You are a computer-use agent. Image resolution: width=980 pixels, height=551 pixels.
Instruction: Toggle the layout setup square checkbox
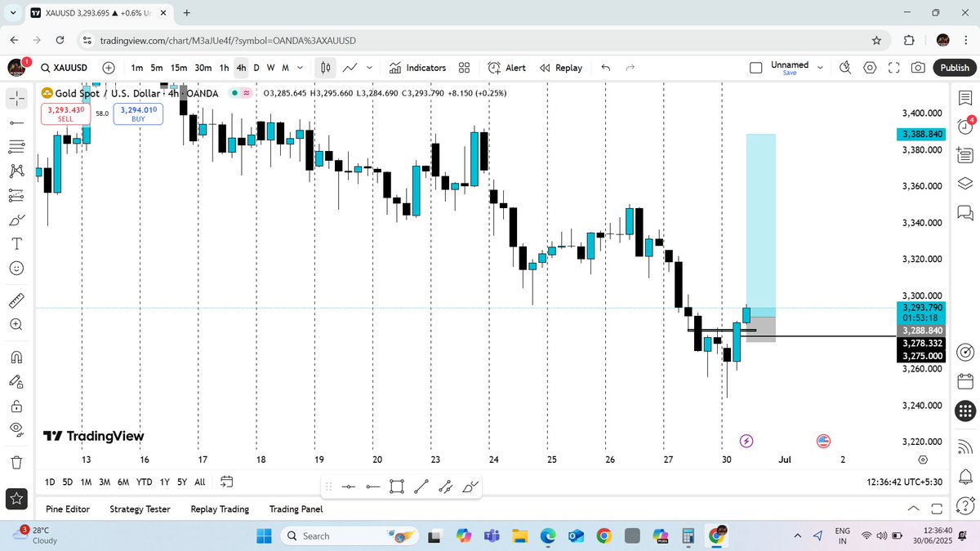tap(756, 68)
